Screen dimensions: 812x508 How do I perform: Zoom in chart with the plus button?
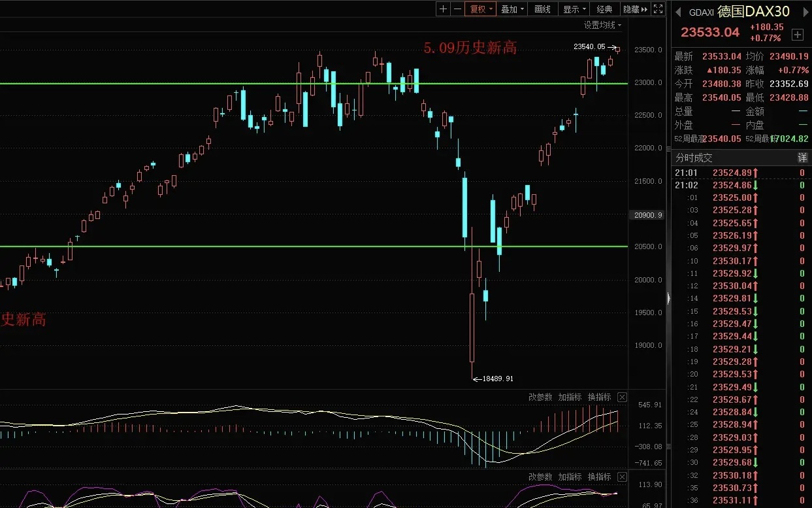click(444, 9)
